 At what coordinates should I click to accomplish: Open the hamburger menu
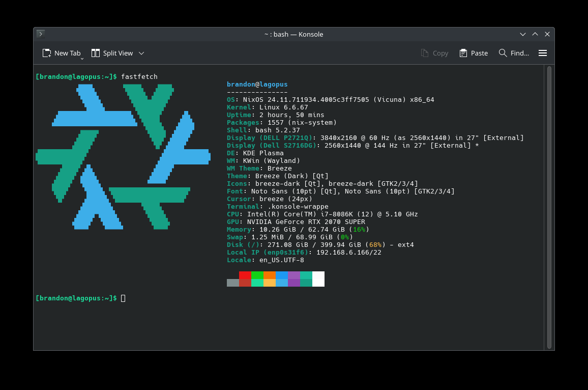543,53
